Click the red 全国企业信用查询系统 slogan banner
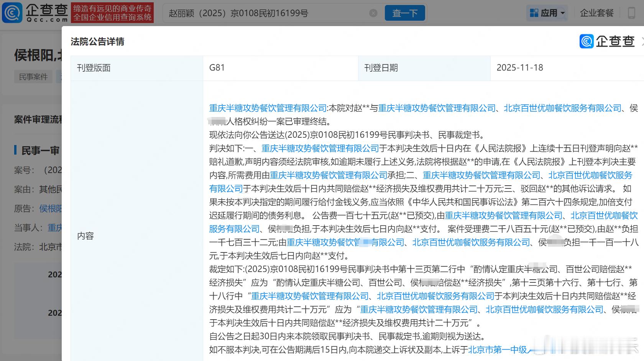The image size is (644, 361). [x=112, y=13]
